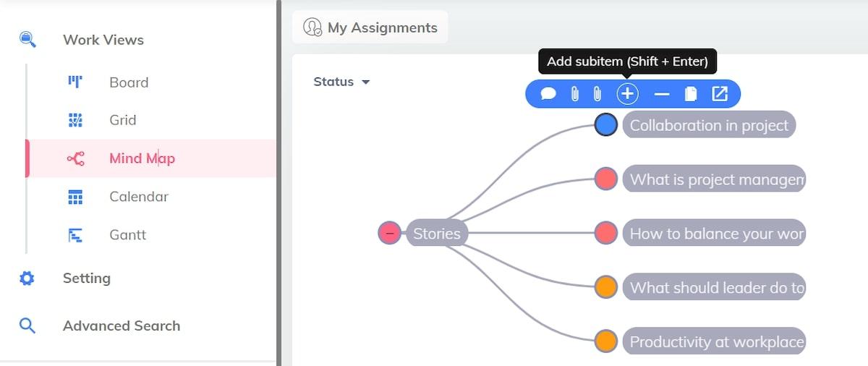
Task: Click the Add subitem plus icon
Action: click(627, 94)
